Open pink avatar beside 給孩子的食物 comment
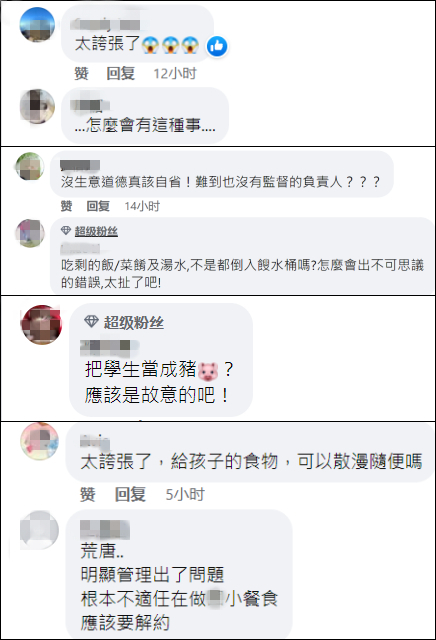 40,442
